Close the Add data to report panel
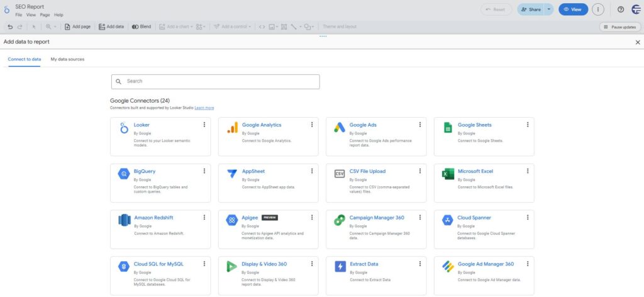 (x=638, y=42)
